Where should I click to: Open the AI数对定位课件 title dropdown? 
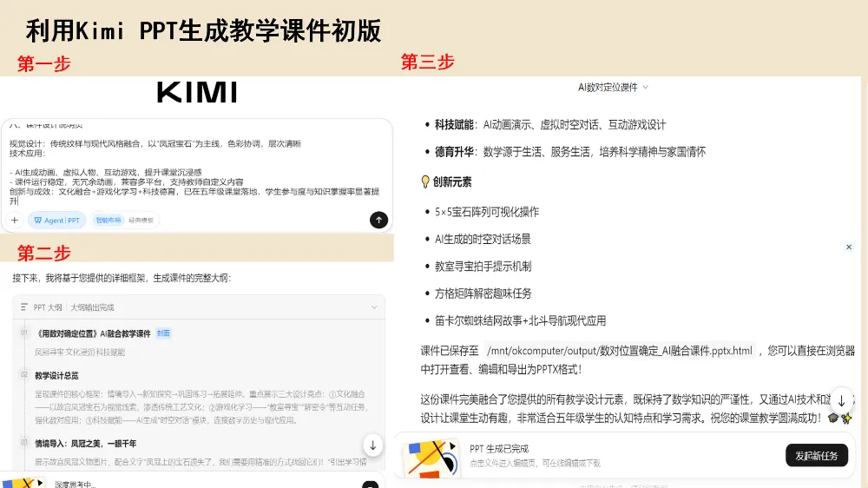click(x=613, y=88)
